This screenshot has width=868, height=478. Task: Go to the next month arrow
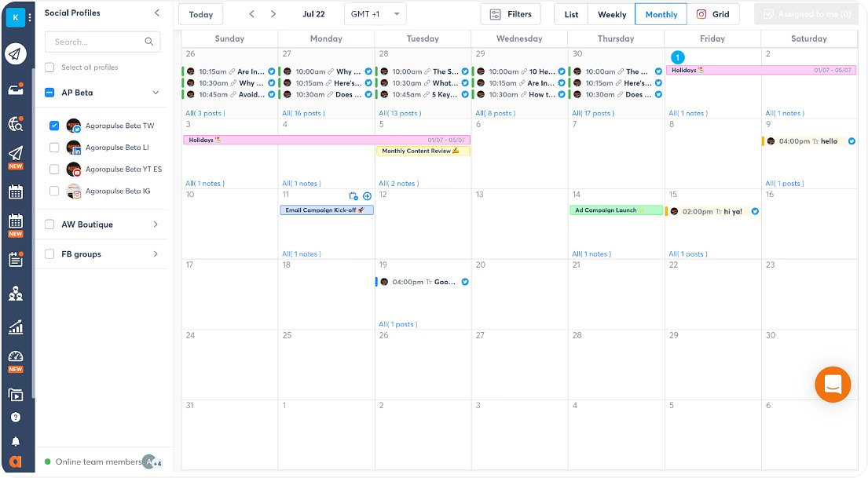pyautogui.click(x=273, y=14)
